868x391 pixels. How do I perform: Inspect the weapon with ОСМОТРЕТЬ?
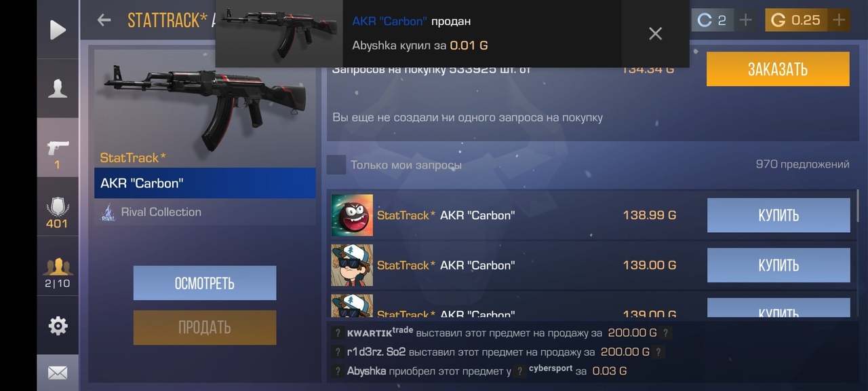pyautogui.click(x=205, y=283)
